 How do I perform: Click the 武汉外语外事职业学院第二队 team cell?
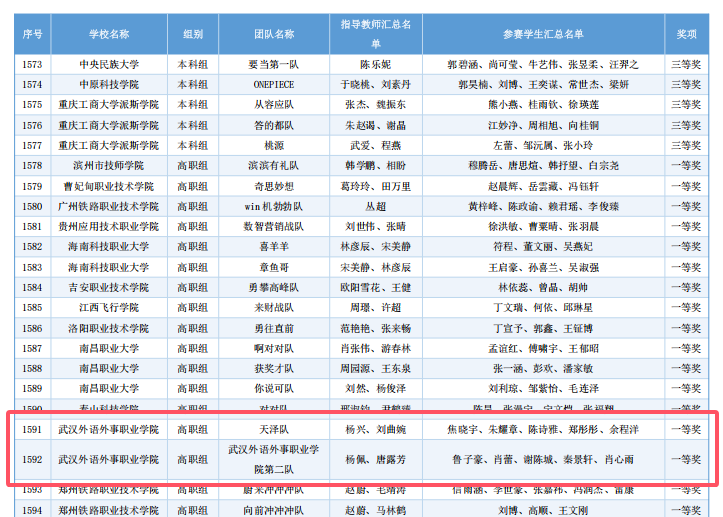[274, 459]
